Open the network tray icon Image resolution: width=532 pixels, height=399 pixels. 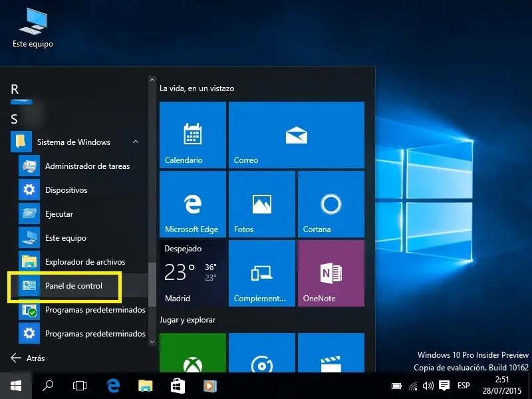point(413,386)
